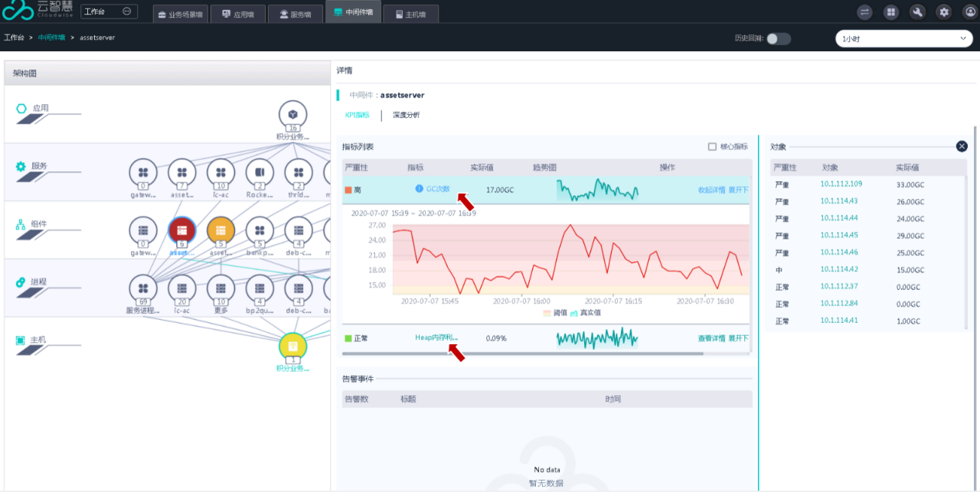Screen dimensions: 980x492
Task: Open settings via the gear icon
Action: click(x=944, y=12)
